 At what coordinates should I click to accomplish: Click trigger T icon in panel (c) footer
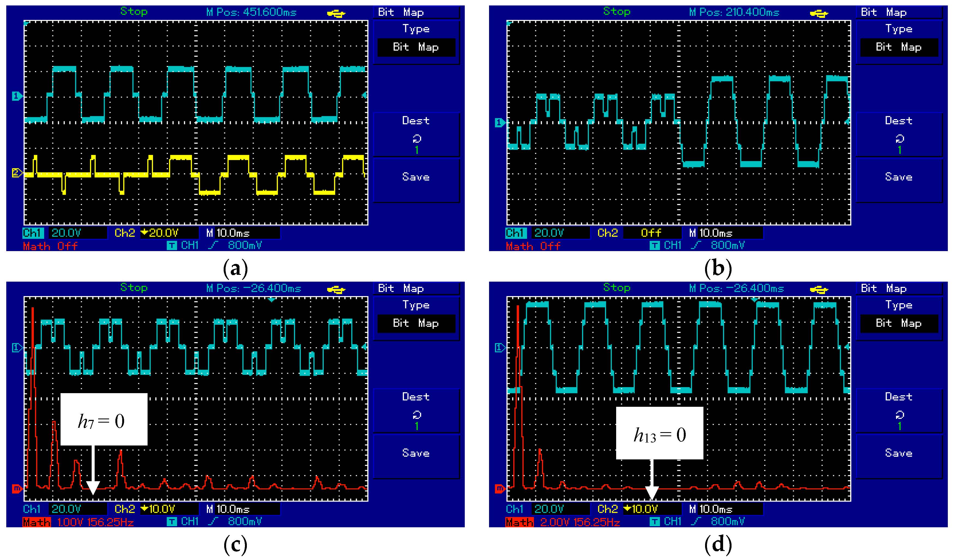[x=172, y=522]
